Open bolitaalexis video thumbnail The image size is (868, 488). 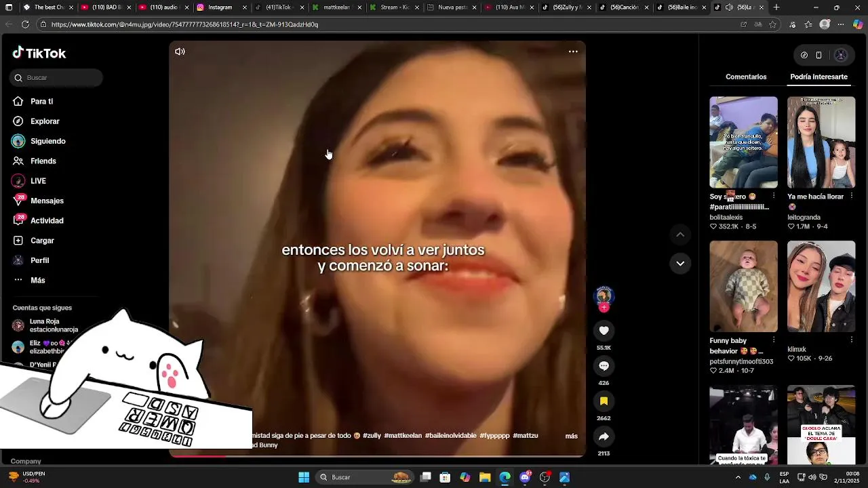click(x=743, y=142)
